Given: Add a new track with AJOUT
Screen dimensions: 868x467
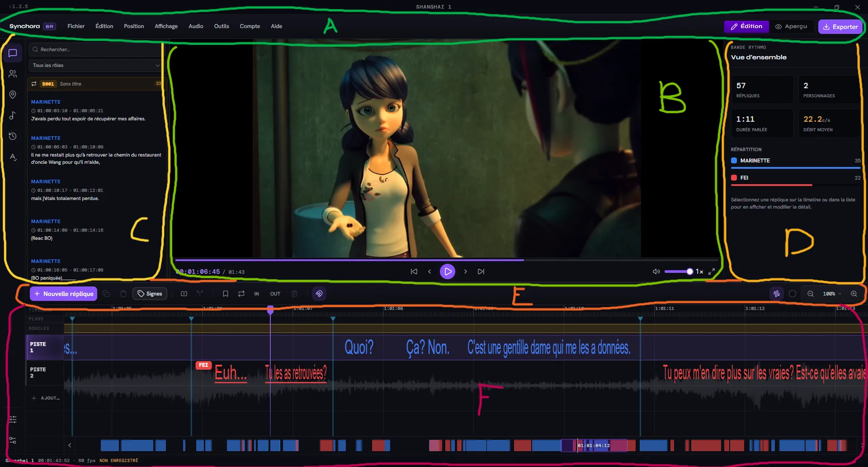Looking at the screenshot, I should [x=45, y=398].
